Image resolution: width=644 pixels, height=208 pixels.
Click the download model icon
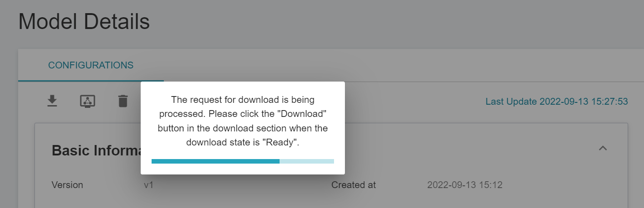point(53,101)
